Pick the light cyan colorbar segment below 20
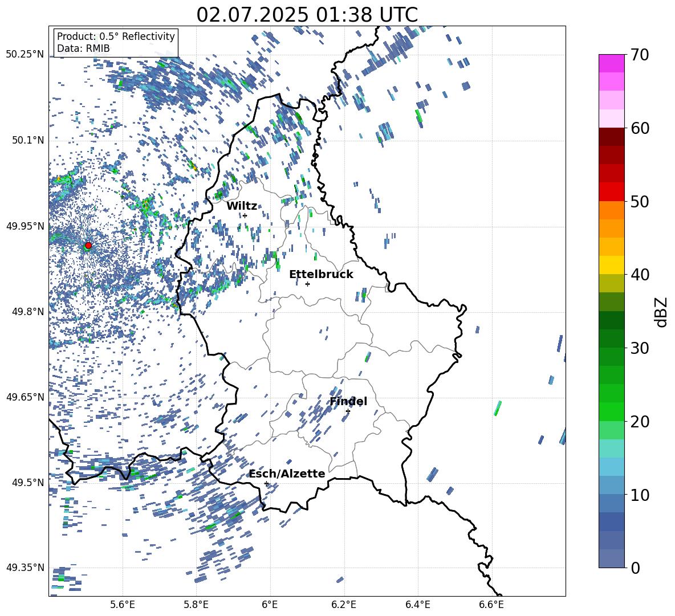Image resolution: width=675 pixels, height=616 pixels. (612, 448)
